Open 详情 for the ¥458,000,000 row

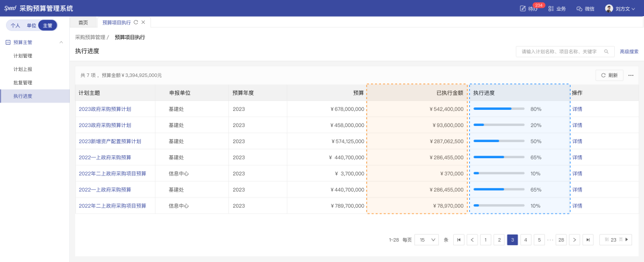point(577,125)
